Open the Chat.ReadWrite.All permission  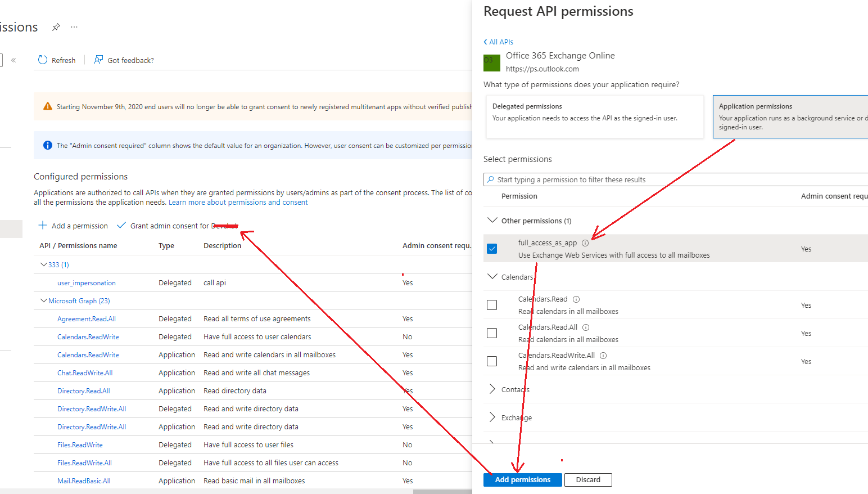click(85, 373)
